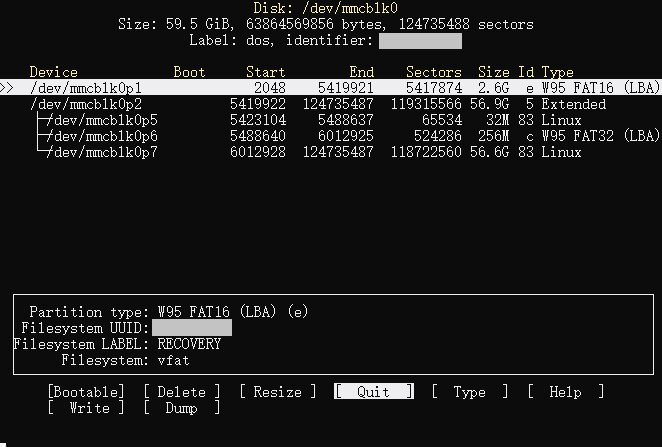662x447 pixels.
Task: Click the end value 6012925
Action: pos(346,136)
